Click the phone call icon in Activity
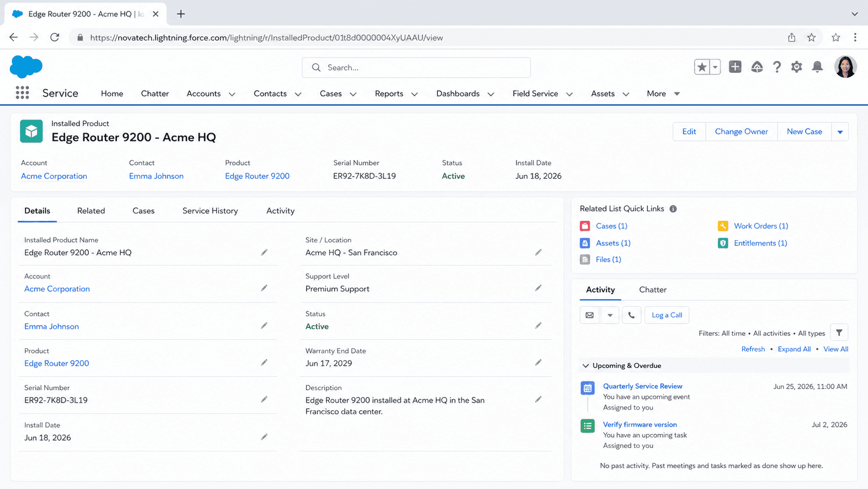This screenshot has height=489, width=868. (631, 315)
